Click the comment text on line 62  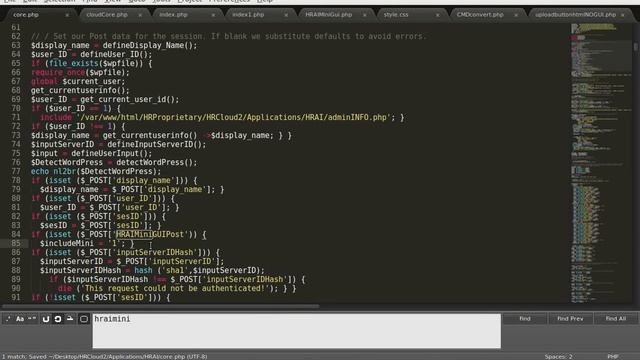pyautogui.click(x=229, y=36)
